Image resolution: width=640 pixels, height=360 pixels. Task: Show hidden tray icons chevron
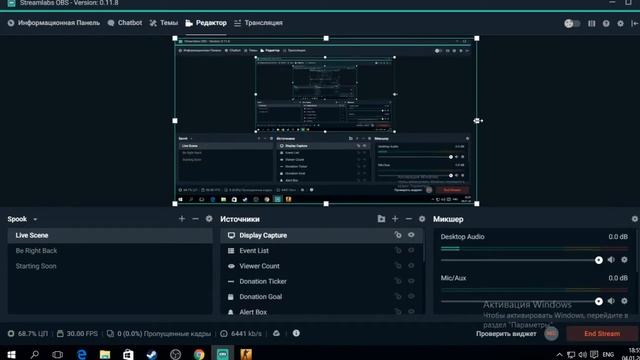pos(559,355)
